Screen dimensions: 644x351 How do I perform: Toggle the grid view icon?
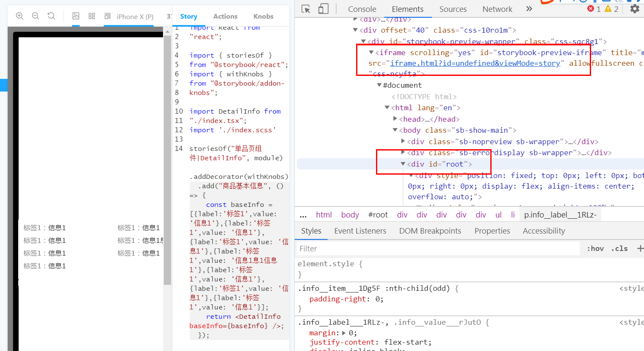[x=91, y=16]
